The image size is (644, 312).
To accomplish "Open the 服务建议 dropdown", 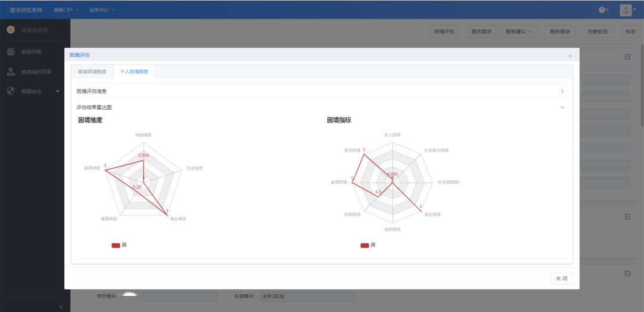I will (519, 32).
